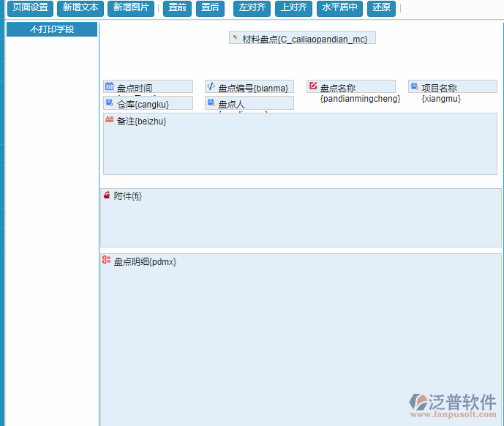The image size is (504, 426).
Task: Click the lookup icon for 仓库
Action: click(109, 102)
